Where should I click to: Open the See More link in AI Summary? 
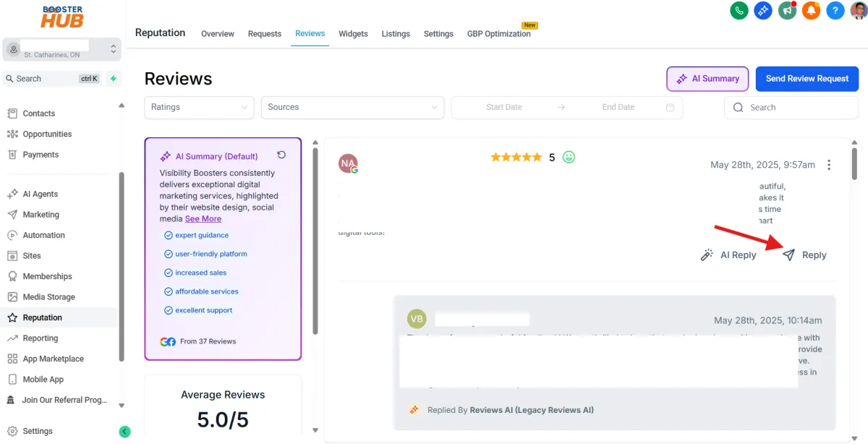point(203,218)
